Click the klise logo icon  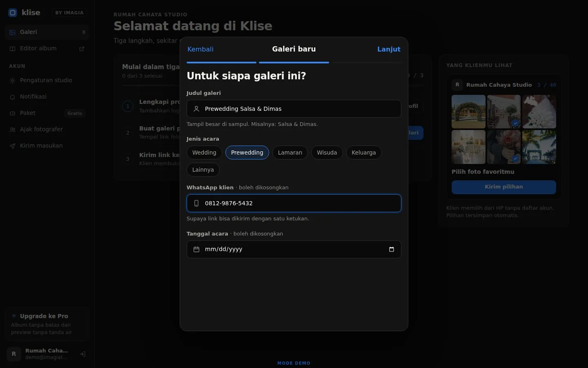tap(13, 13)
